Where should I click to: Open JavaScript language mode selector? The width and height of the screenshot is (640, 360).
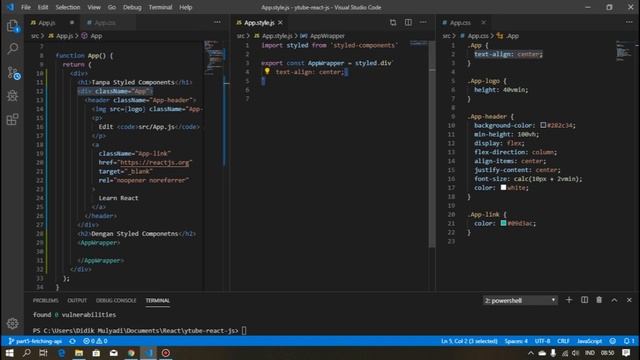pyautogui.click(x=589, y=341)
